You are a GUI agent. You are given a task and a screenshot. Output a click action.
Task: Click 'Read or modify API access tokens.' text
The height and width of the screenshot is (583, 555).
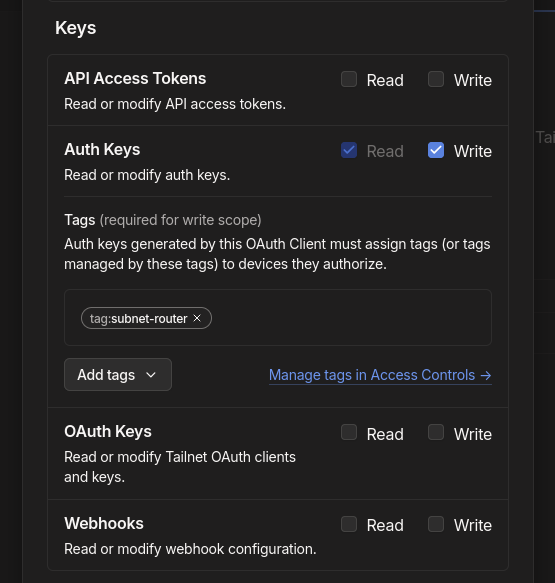(x=175, y=104)
